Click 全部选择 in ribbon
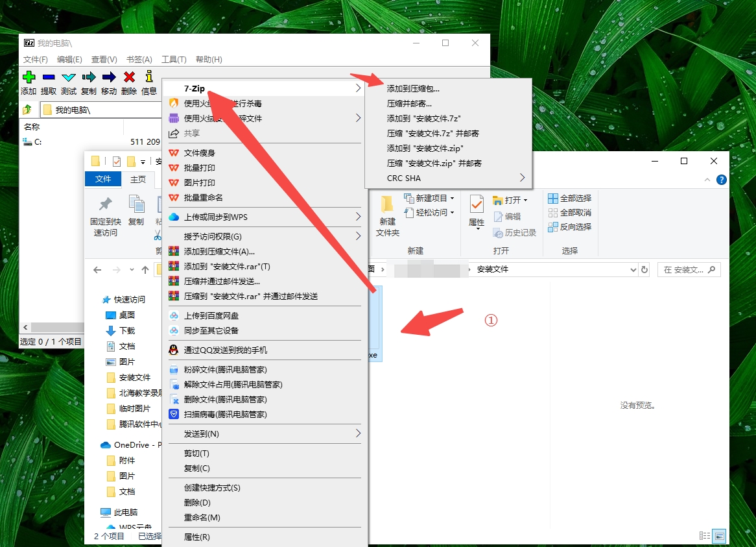Viewport: 756px width, 547px height. 570,199
